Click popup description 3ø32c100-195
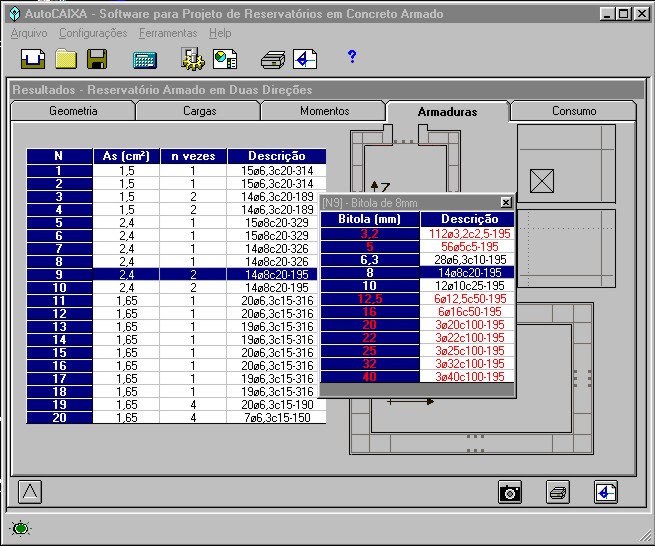The image size is (655, 546). (x=467, y=363)
